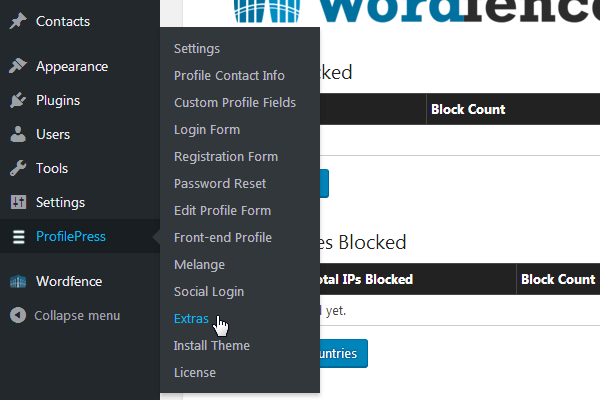
Task: Open Password Reset submenu item
Action: click(220, 184)
